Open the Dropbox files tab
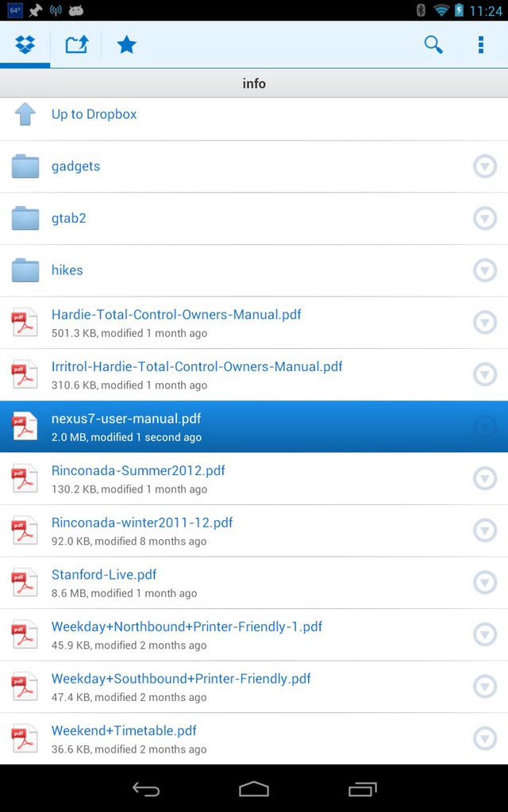This screenshot has height=812, width=508. click(25, 45)
